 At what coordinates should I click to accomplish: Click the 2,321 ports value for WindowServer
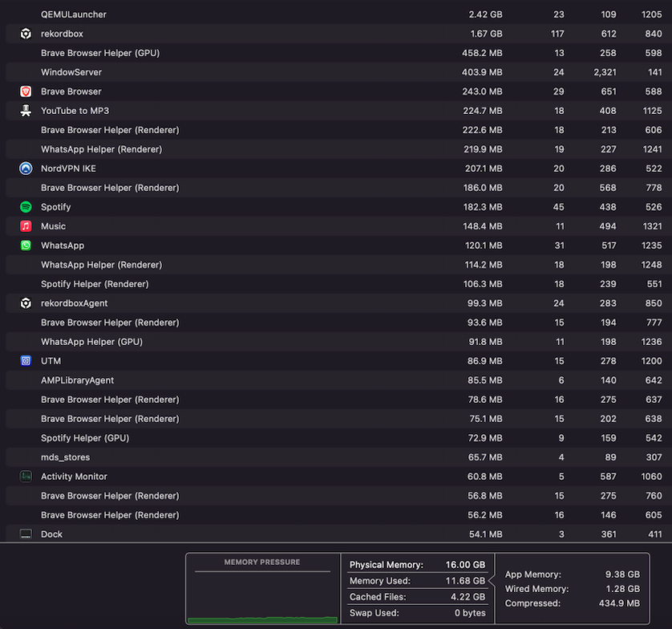605,72
